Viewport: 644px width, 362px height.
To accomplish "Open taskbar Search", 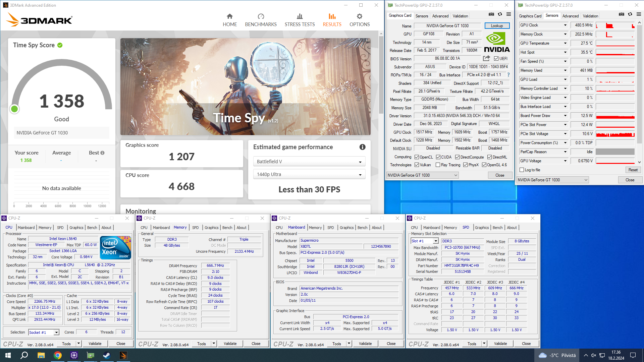I will coord(24,355).
